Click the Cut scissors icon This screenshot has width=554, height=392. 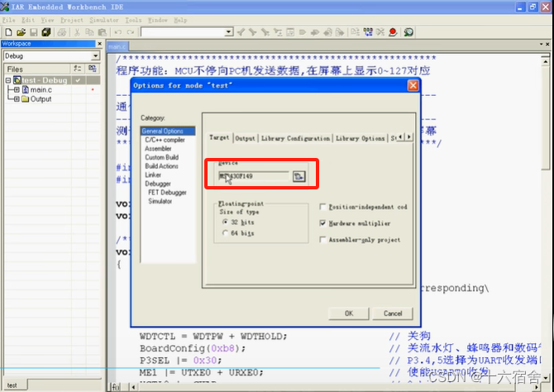[x=77, y=32]
